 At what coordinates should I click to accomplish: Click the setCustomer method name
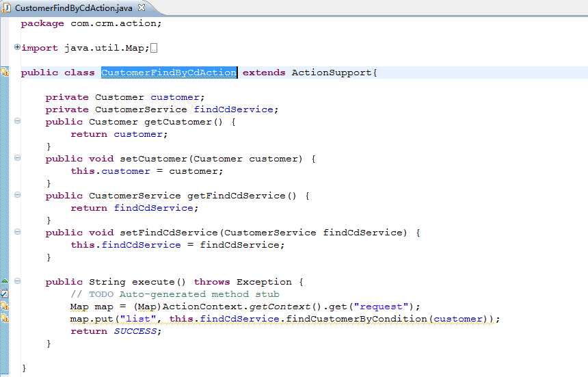click(x=153, y=159)
